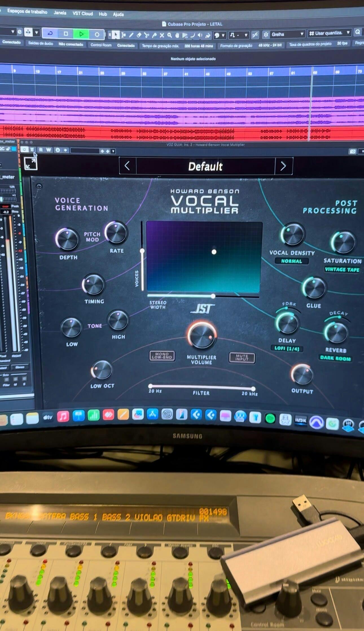Open the Grelha snap type dropdown
The height and width of the screenshot is (631, 364).
click(287, 34)
